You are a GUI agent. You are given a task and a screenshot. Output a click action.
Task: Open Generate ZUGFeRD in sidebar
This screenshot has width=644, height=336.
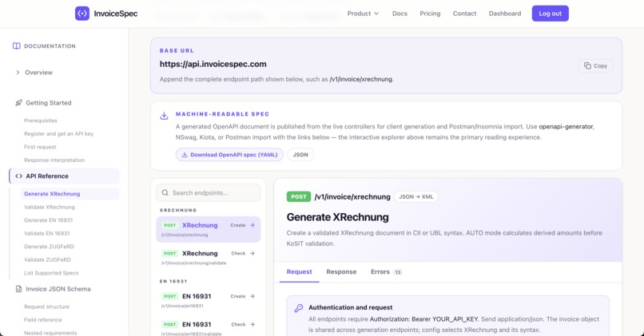point(49,247)
